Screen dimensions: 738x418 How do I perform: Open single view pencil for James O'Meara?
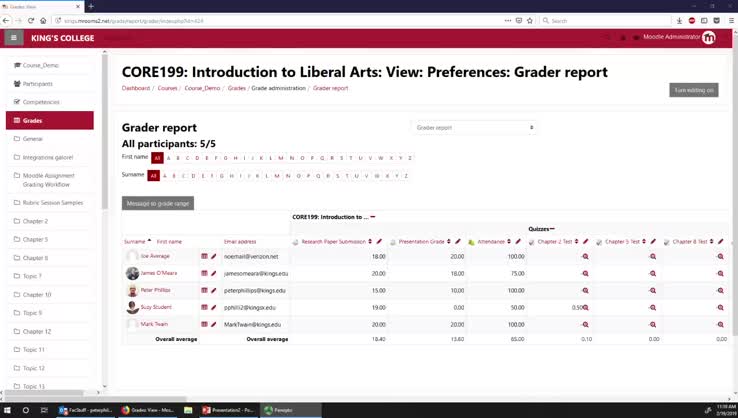(214, 273)
